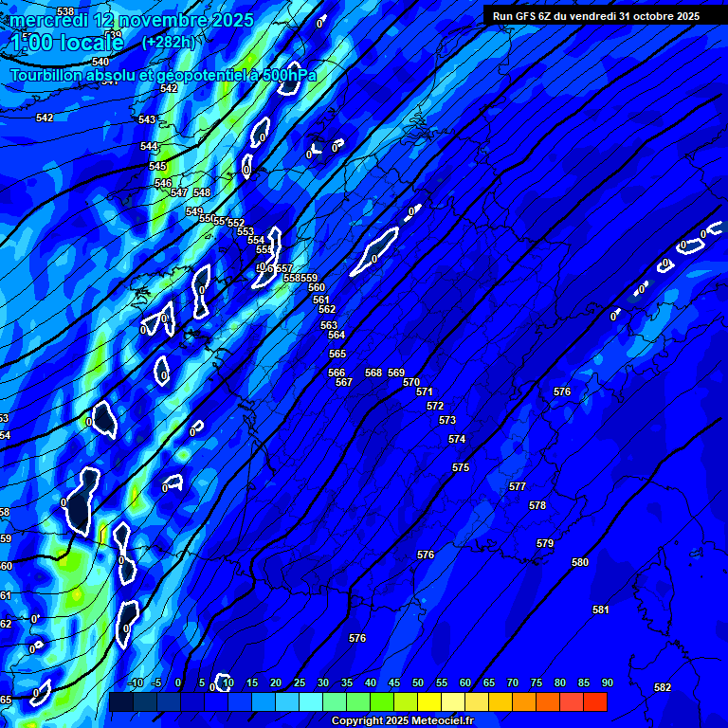Image resolution: width=728 pixels, height=728 pixels.
Task: Select the 580 contour label
Action: coord(580,562)
